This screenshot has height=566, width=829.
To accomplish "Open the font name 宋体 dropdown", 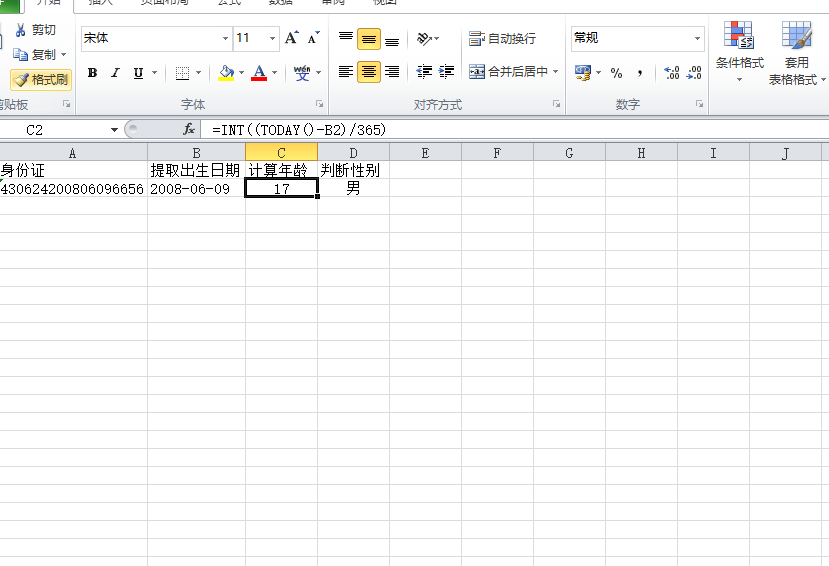I will (x=225, y=39).
